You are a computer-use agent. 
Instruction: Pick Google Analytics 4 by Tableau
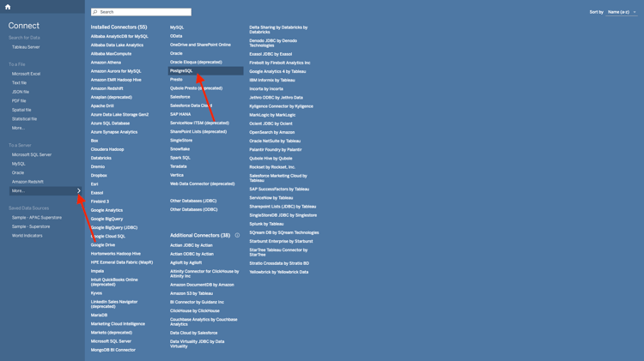[277, 71]
